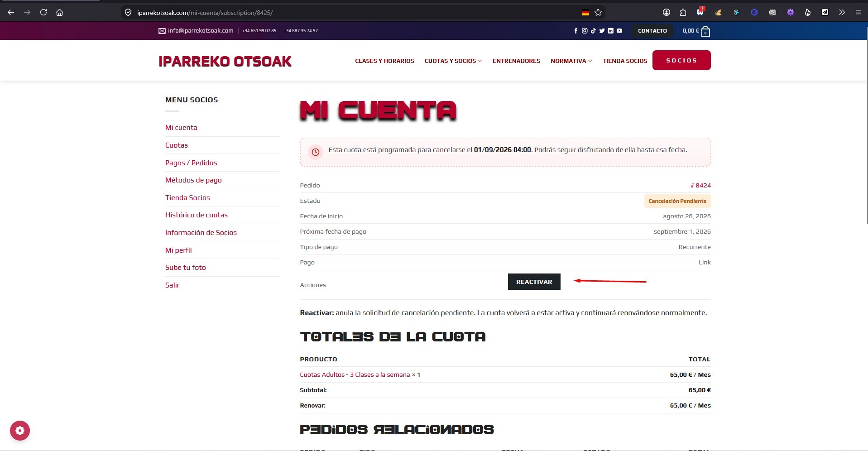
Task: Open the Facebook social icon
Action: [x=576, y=31]
